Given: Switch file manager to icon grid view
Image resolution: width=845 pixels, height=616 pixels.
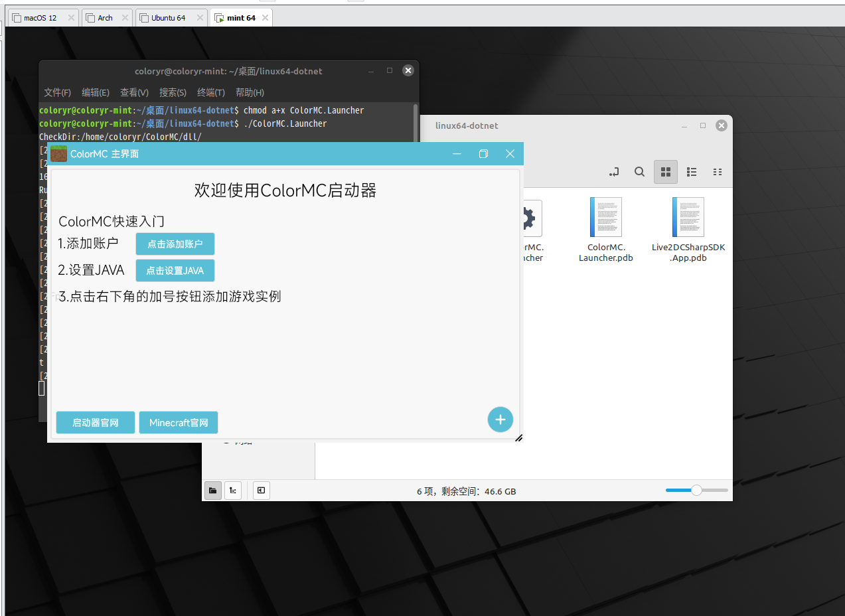Looking at the screenshot, I should click(x=666, y=172).
